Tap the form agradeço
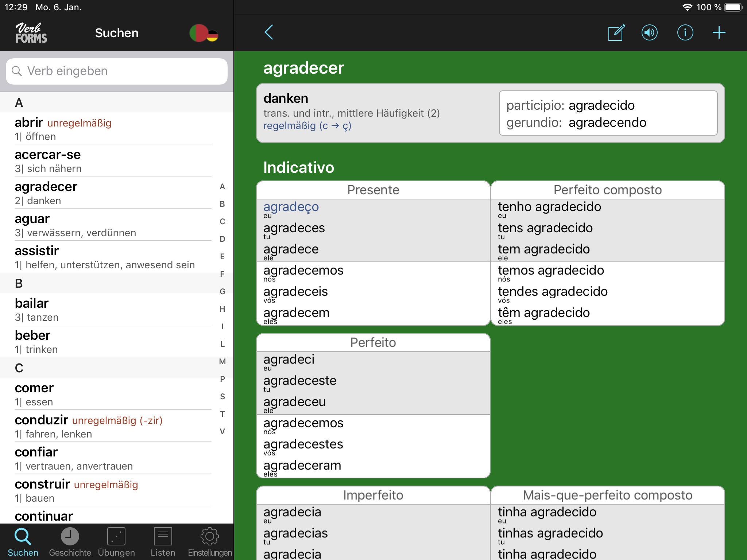Viewport: 747px width, 560px height. 291,207
